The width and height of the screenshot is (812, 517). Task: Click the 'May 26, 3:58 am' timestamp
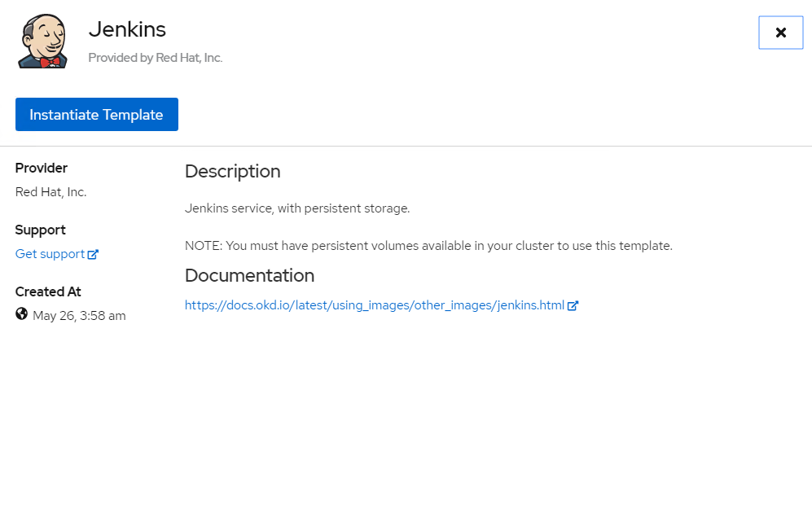click(79, 316)
